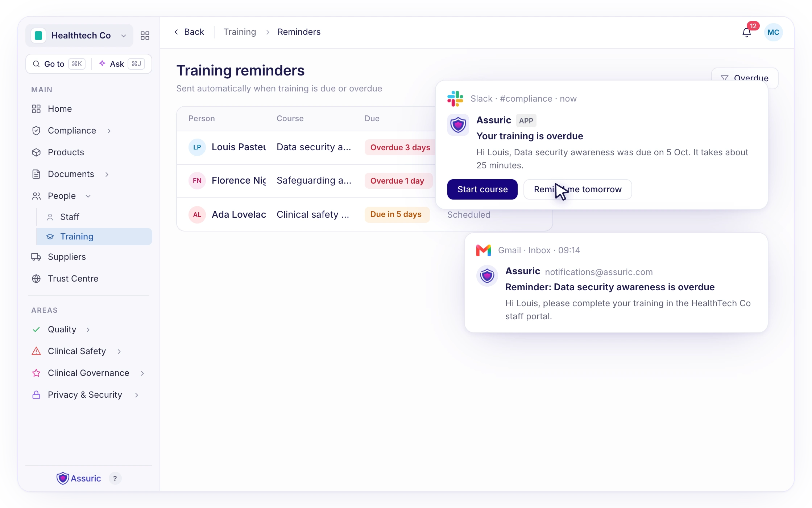
Task: Expand the Compliance section chevron
Action: 109,131
